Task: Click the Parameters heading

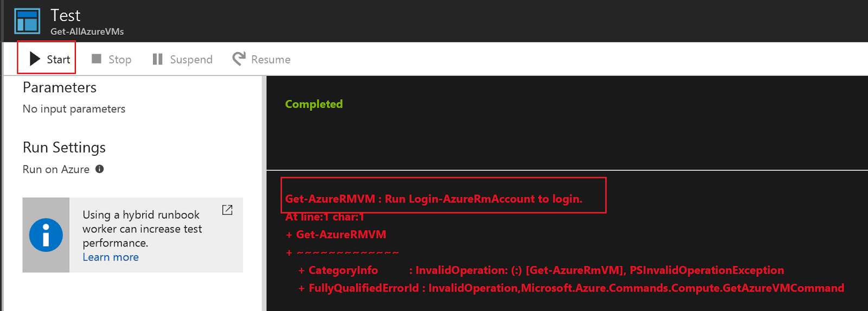Action: tap(60, 87)
